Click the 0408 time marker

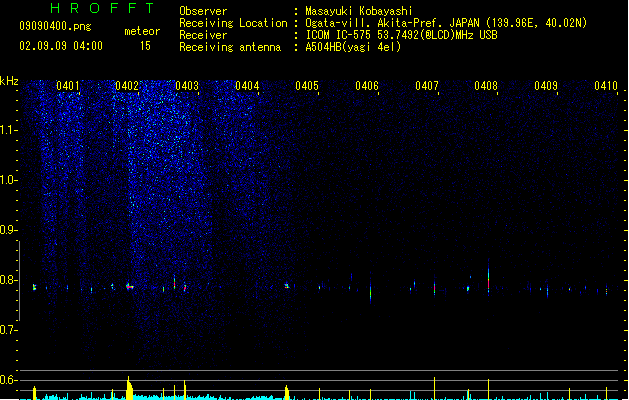click(x=486, y=86)
